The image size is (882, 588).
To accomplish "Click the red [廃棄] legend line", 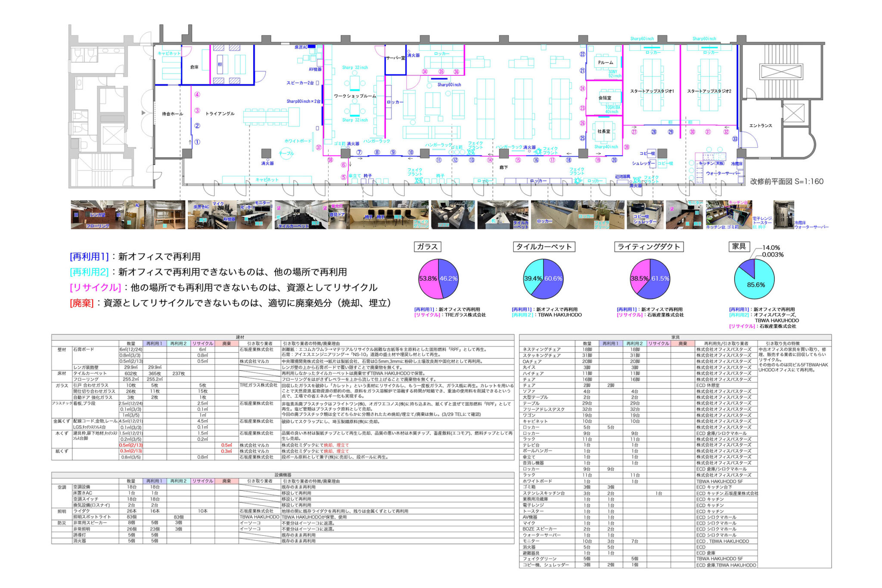I will pos(230,303).
